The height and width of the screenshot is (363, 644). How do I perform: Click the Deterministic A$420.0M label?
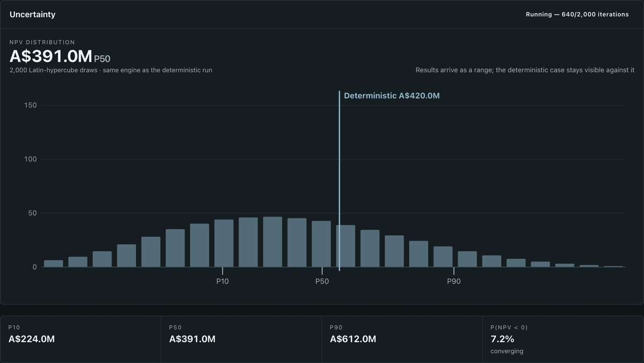tap(392, 96)
